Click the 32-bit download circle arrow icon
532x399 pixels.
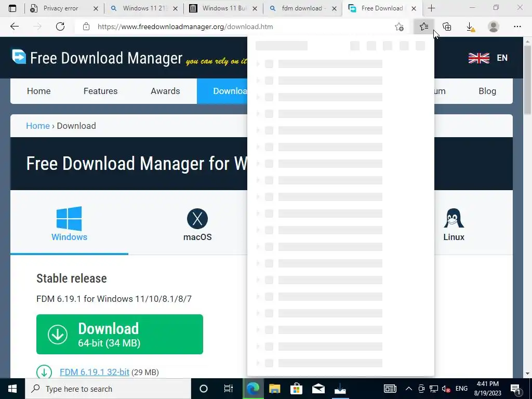[x=44, y=372]
